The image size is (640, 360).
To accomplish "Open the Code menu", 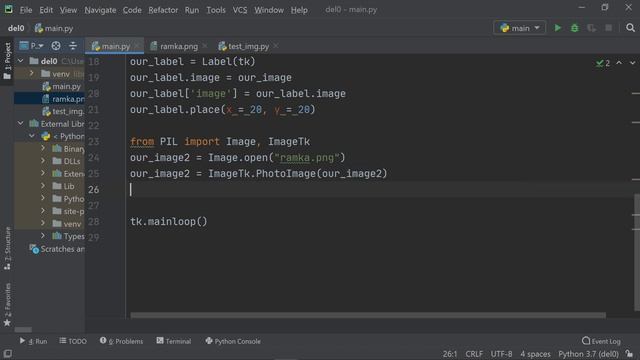I will point(132,10).
